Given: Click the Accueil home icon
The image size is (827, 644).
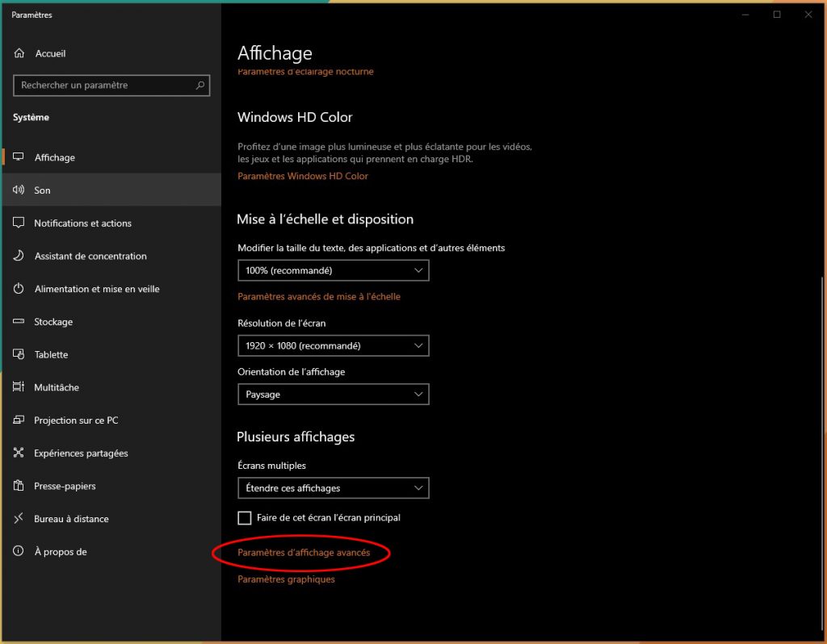Looking at the screenshot, I should [19, 53].
